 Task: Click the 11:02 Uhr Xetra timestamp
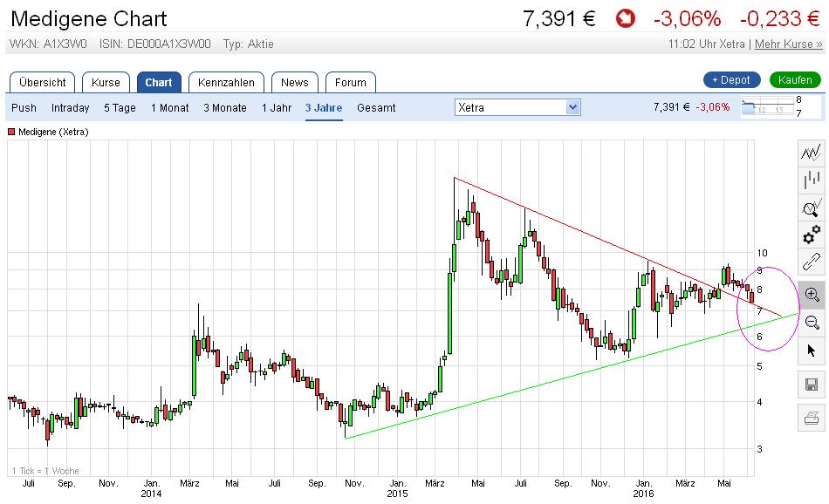pos(706,44)
